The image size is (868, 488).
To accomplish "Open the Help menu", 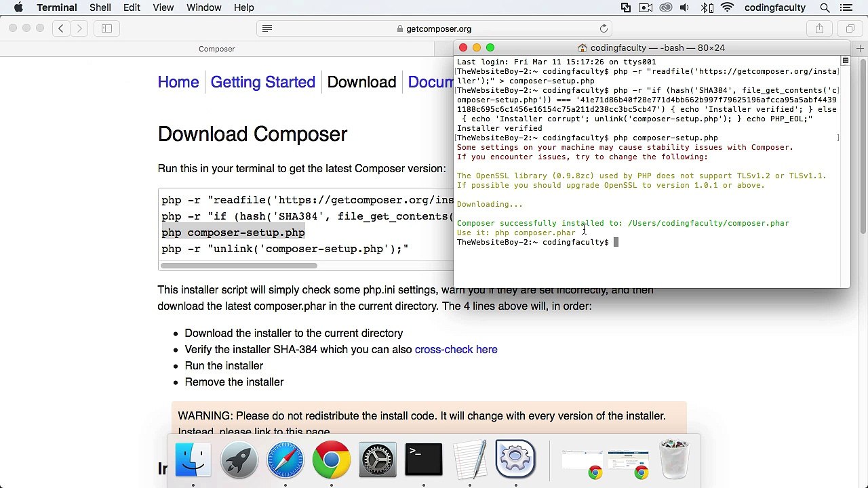I will pos(243,7).
